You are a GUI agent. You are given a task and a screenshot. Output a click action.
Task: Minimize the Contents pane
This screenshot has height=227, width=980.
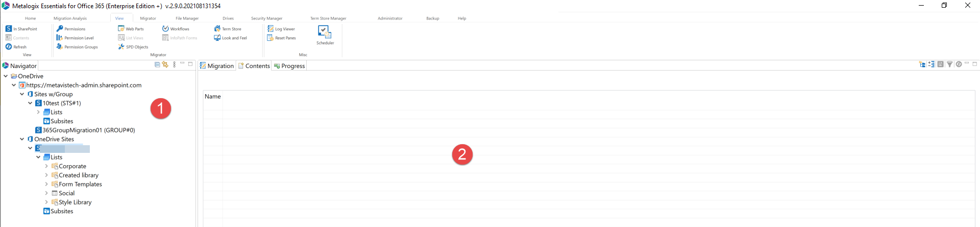967,64
